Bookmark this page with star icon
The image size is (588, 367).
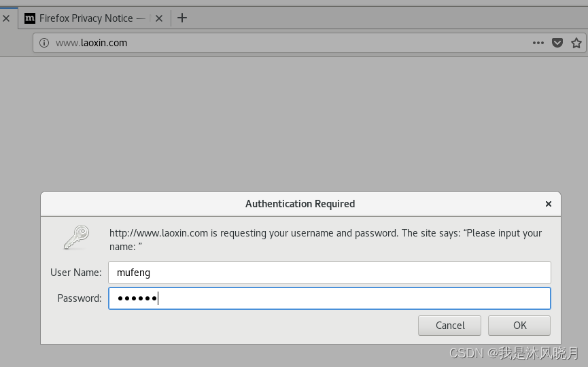point(576,43)
